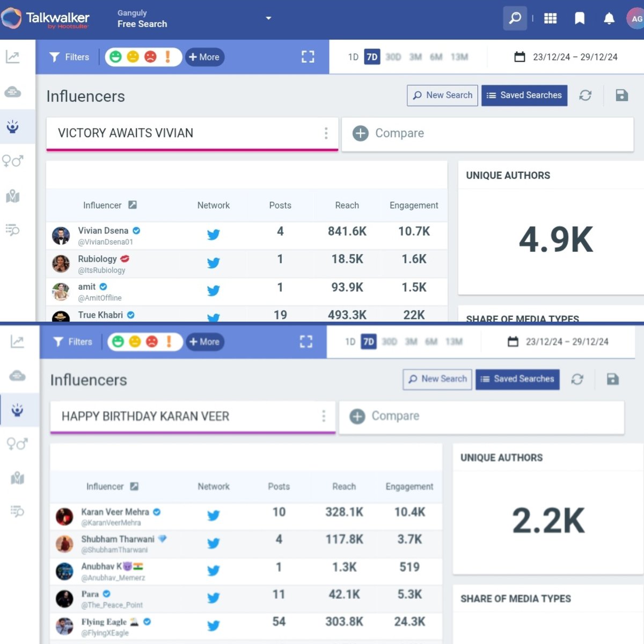Refresh results icon in top panel
The width and height of the screenshot is (644, 644).
(x=586, y=96)
